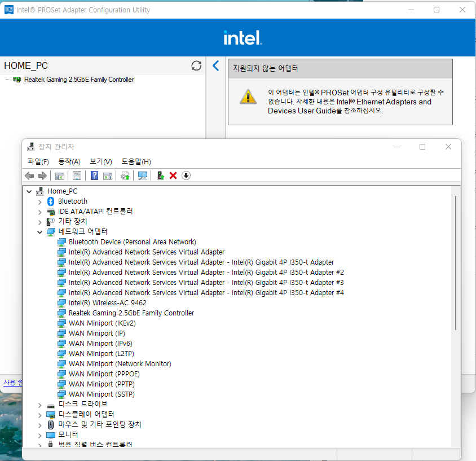Open the Properties toolbar icon
The image size is (476, 461).
click(77, 175)
